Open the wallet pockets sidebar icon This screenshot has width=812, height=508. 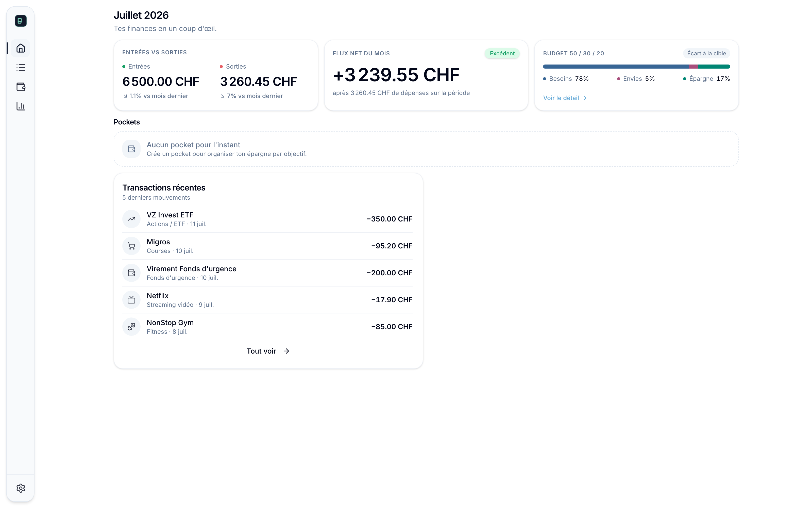[x=21, y=87]
